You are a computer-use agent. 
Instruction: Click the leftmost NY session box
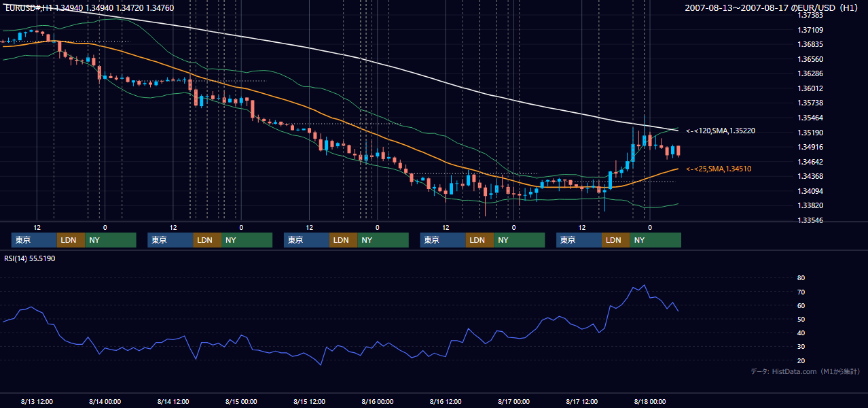click(x=111, y=240)
